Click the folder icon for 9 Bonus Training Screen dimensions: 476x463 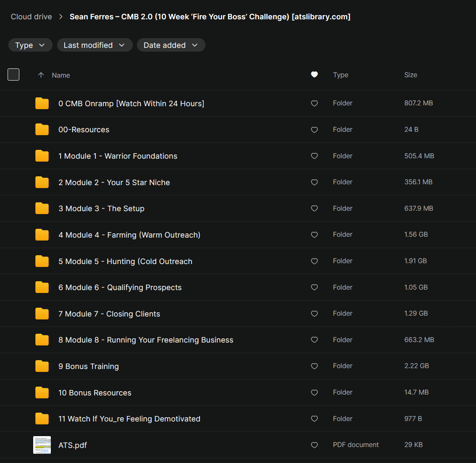point(42,366)
